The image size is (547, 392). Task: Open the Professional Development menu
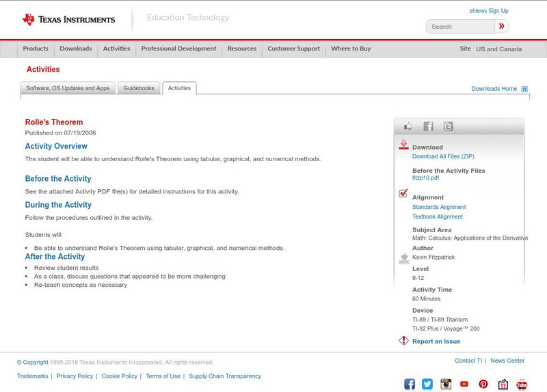tap(178, 48)
